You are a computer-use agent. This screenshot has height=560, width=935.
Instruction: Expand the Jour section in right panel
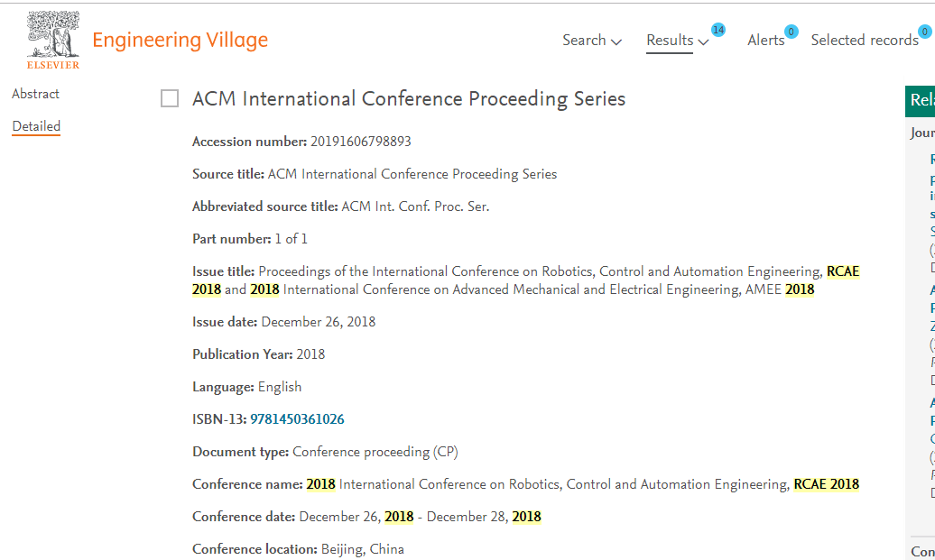click(922, 133)
